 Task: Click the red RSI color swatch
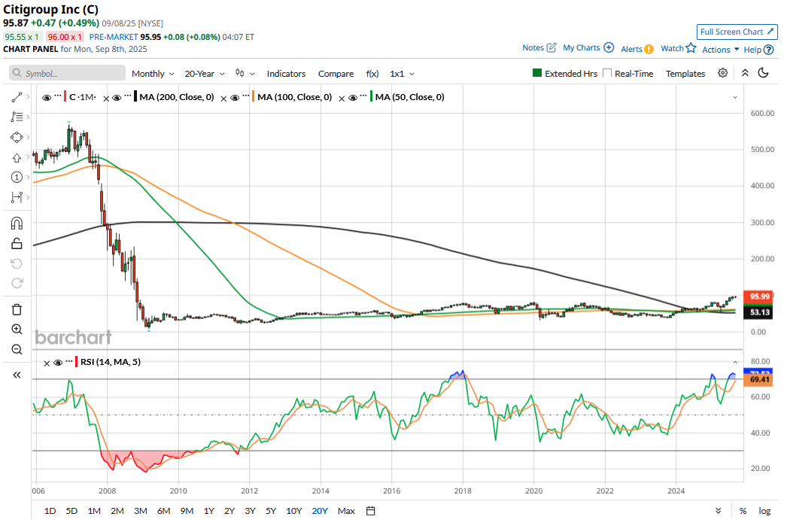[x=76, y=361]
